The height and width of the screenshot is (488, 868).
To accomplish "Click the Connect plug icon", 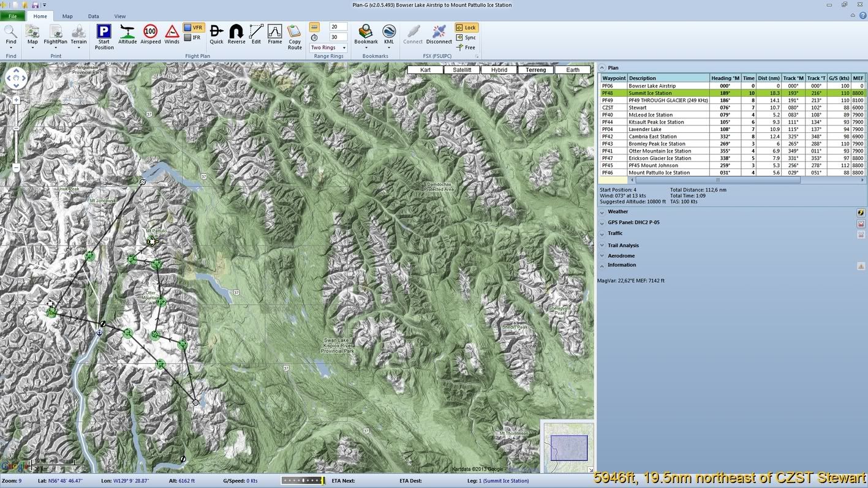I will click(413, 31).
